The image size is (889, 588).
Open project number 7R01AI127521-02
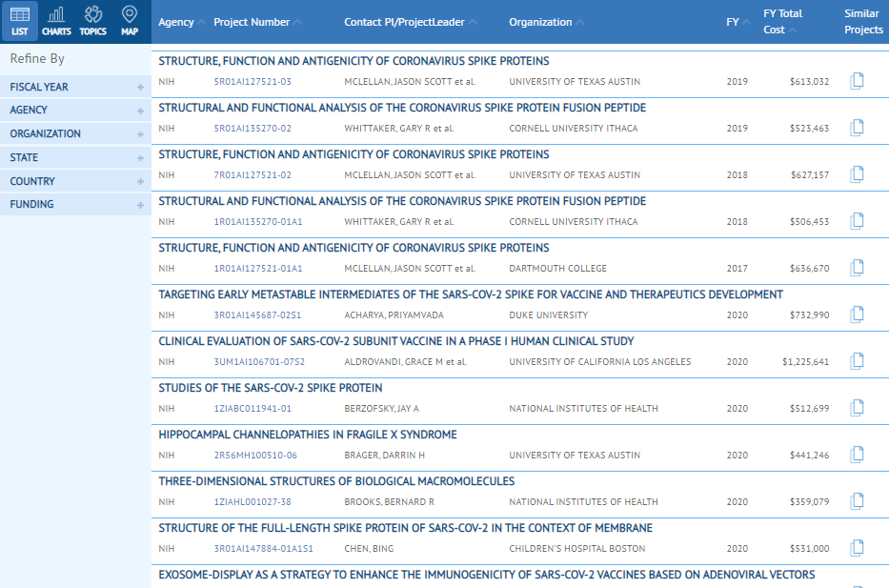[253, 175]
